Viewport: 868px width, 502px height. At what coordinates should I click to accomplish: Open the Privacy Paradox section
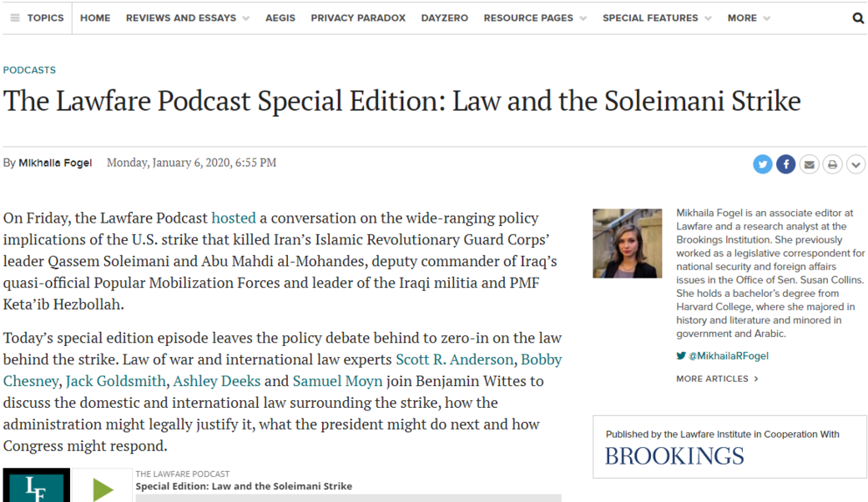pos(358,18)
